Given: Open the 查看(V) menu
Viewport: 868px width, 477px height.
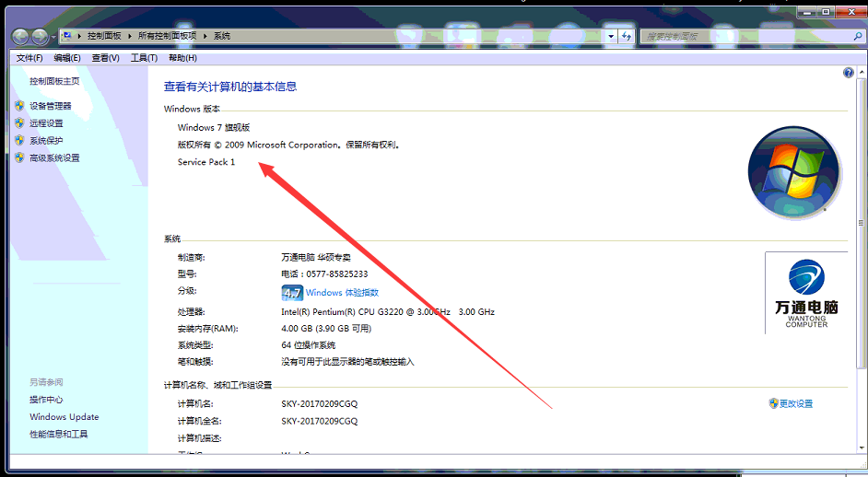Looking at the screenshot, I should click(x=105, y=58).
